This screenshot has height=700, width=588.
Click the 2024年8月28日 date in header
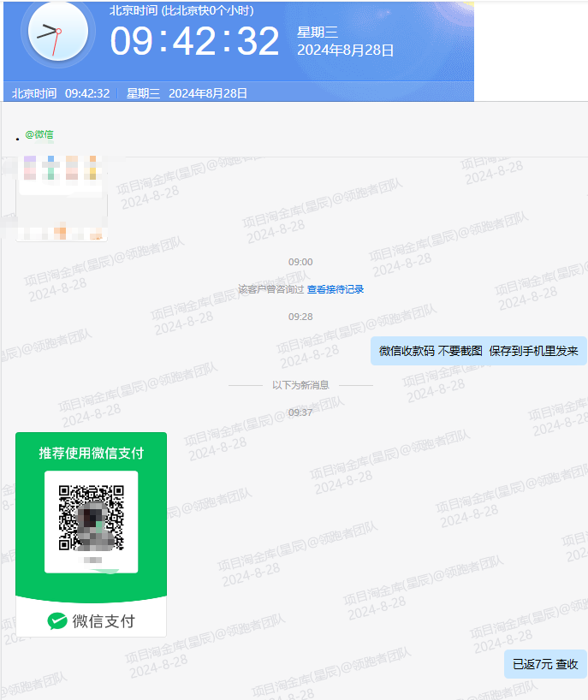coord(345,50)
